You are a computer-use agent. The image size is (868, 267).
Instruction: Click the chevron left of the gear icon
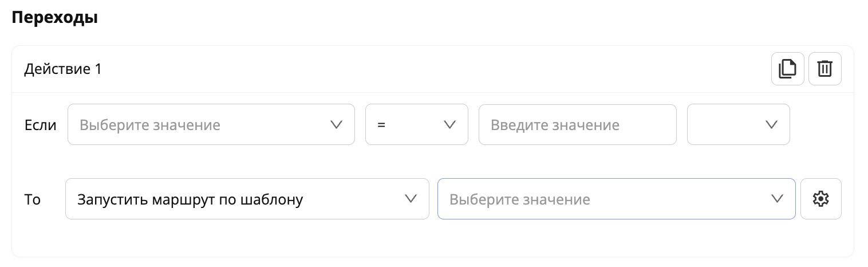777,199
